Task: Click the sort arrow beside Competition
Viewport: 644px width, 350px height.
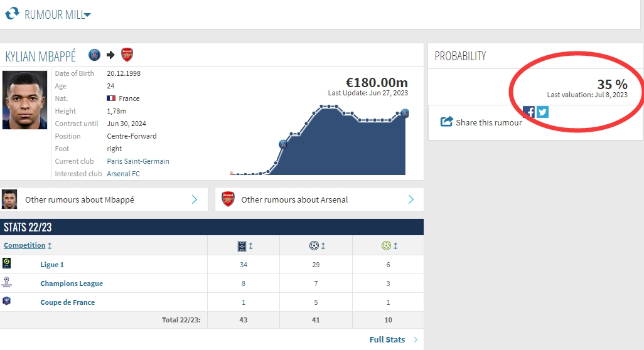Action: click(x=50, y=246)
